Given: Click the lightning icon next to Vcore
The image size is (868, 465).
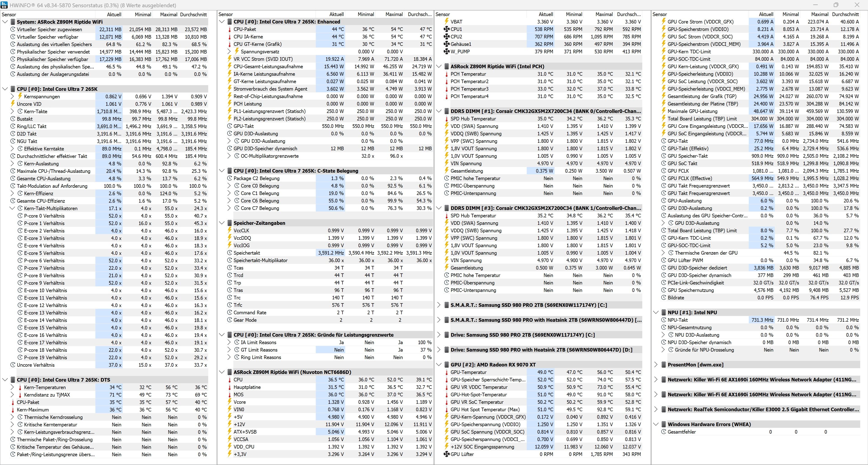Looking at the screenshot, I should point(229,402).
